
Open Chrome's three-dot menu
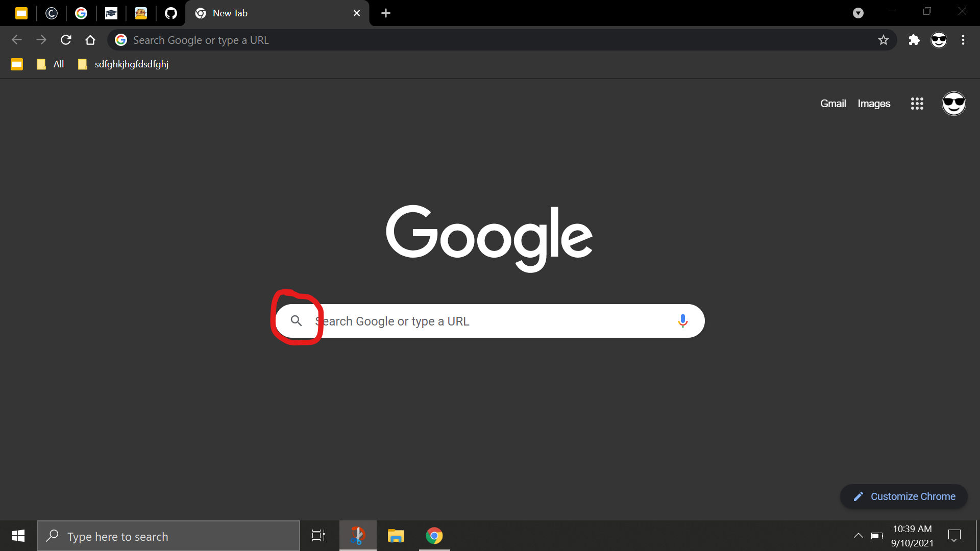coord(964,40)
